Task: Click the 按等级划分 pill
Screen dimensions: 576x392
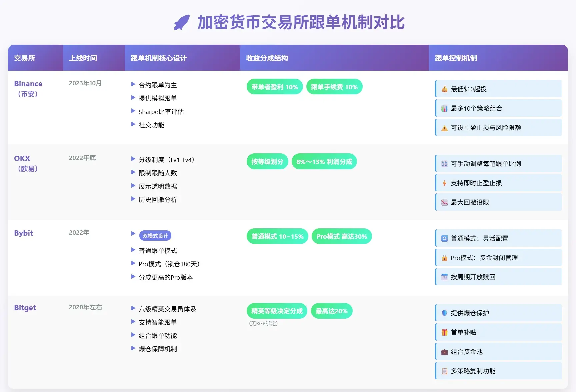Action: point(267,161)
